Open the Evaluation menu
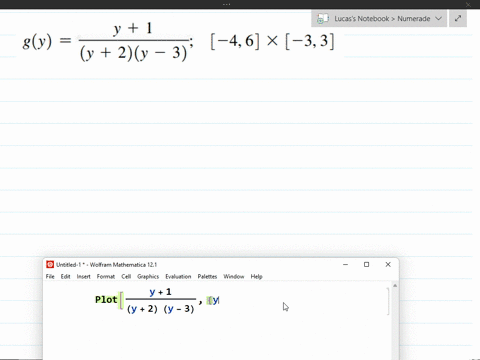The width and height of the screenshot is (480, 360). click(178, 276)
